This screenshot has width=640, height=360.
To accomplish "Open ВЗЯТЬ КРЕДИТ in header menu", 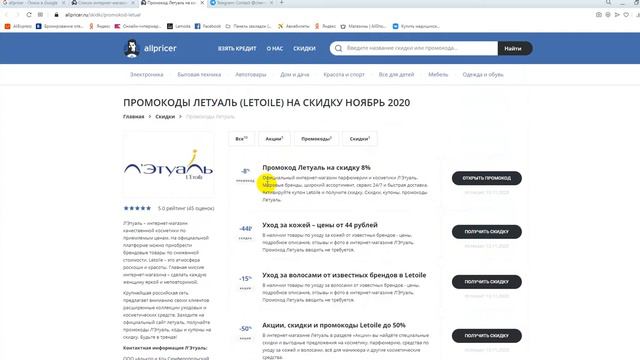I will tap(237, 48).
